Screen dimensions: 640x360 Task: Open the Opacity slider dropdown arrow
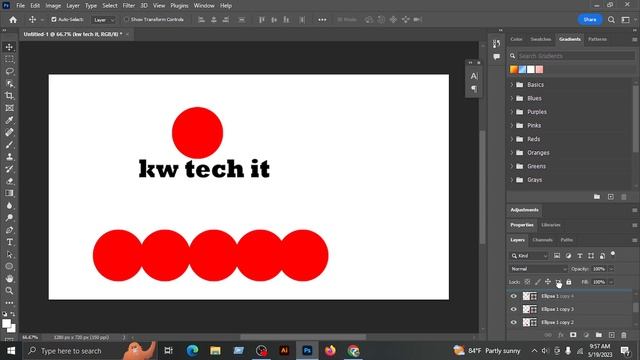click(611, 269)
